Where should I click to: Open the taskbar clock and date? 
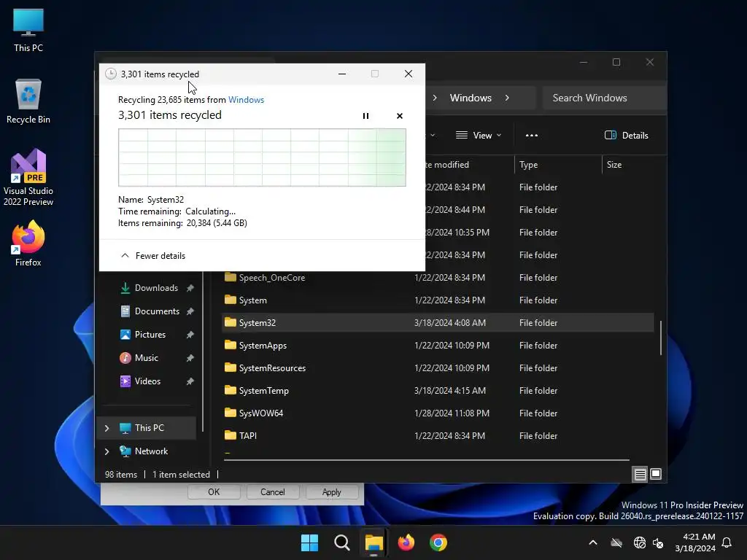695,542
